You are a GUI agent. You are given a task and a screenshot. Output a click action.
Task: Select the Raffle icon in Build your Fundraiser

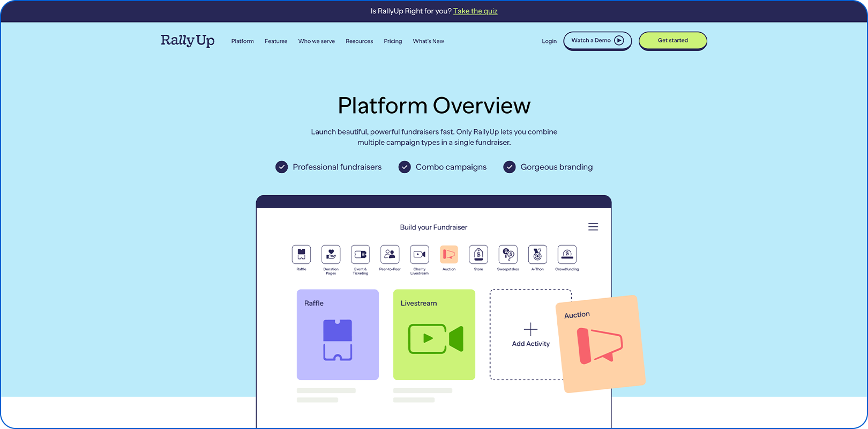(x=301, y=254)
